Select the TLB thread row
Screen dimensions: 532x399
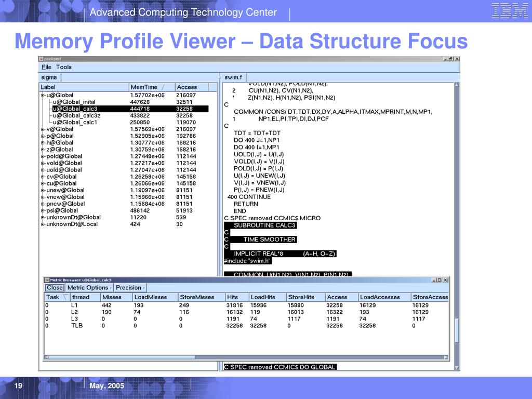tap(247, 326)
